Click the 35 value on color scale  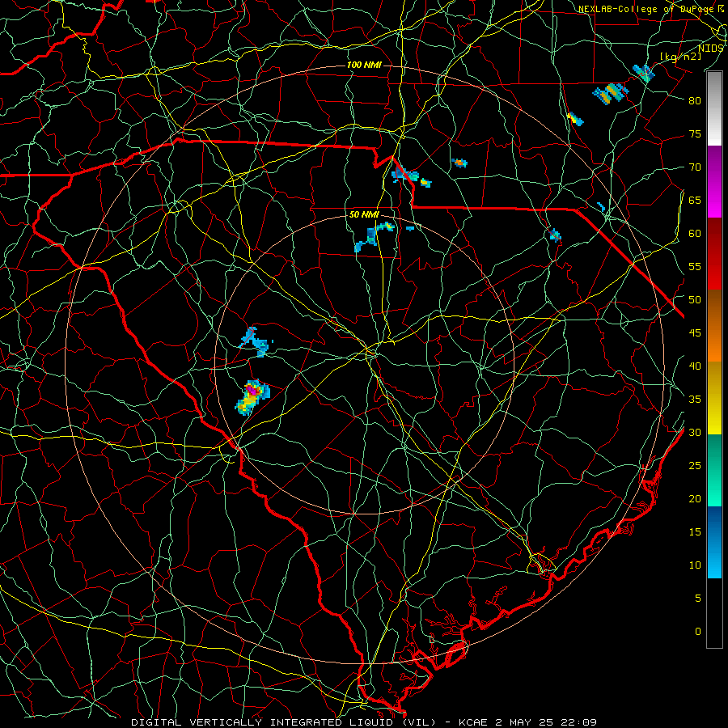click(695, 400)
